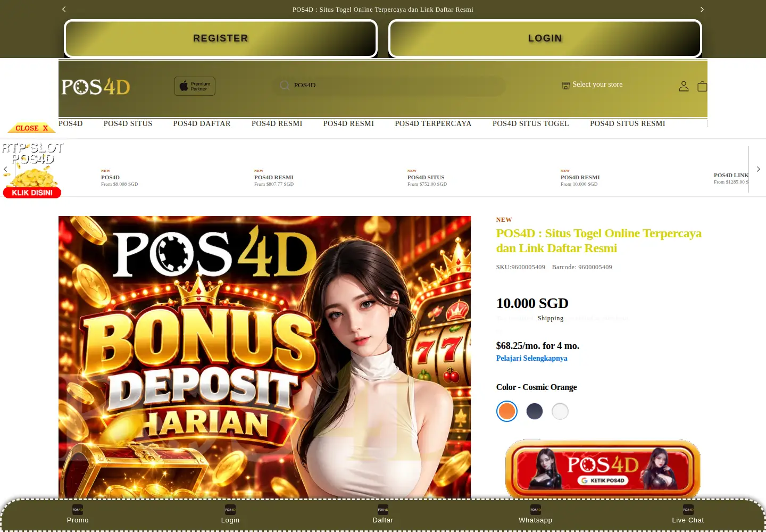This screenshot has height=532, width=766.
Task: Tap Daftar in the bottom navigation bar
Action: coord(383,514)
